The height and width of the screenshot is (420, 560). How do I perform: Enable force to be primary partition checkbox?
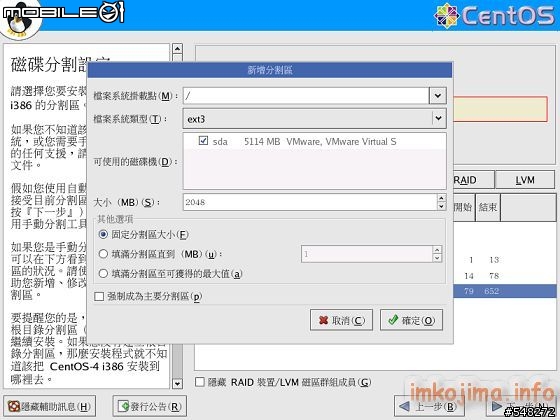coord(99,296)
